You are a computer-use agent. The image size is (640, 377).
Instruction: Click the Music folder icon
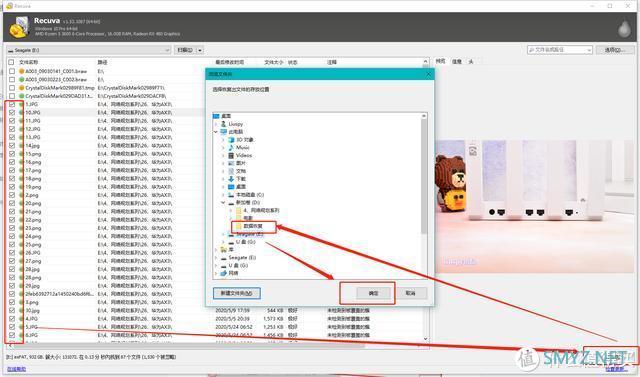(x=231, y=147)
